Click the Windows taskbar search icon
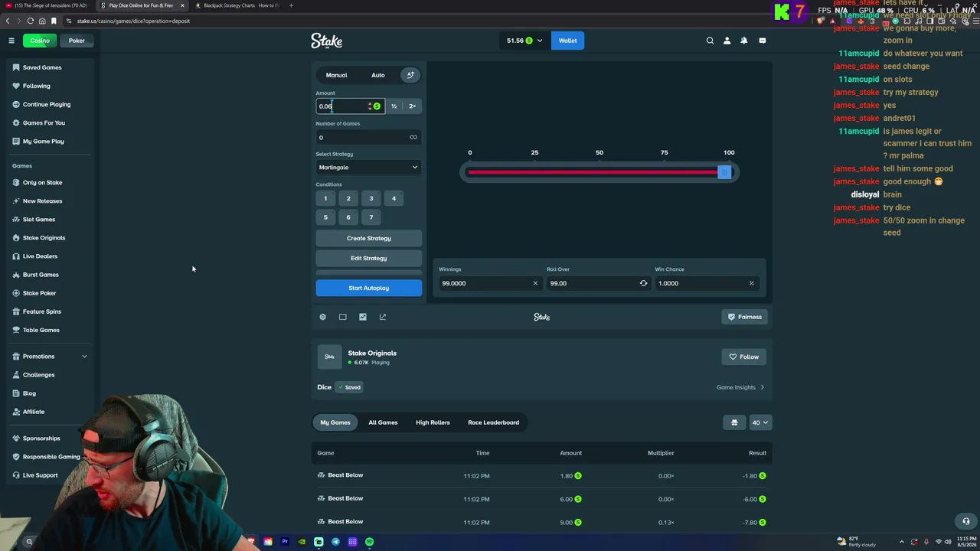 [x=29, y=542]
